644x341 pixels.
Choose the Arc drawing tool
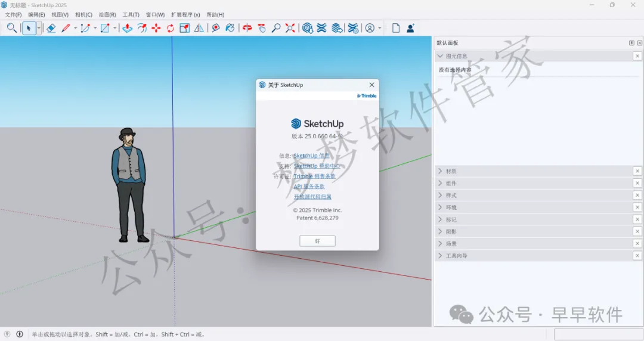click(x=85, y=28)
